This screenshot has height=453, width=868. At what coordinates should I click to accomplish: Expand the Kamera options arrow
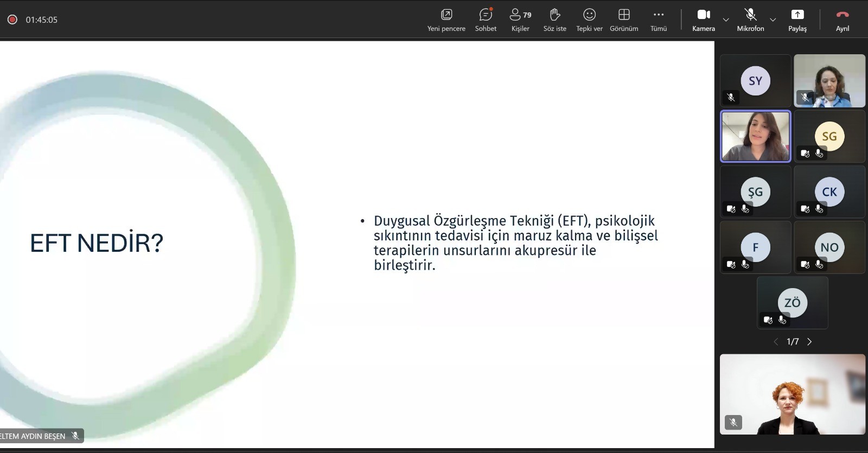pyautogui.click(x=726, y=20)
